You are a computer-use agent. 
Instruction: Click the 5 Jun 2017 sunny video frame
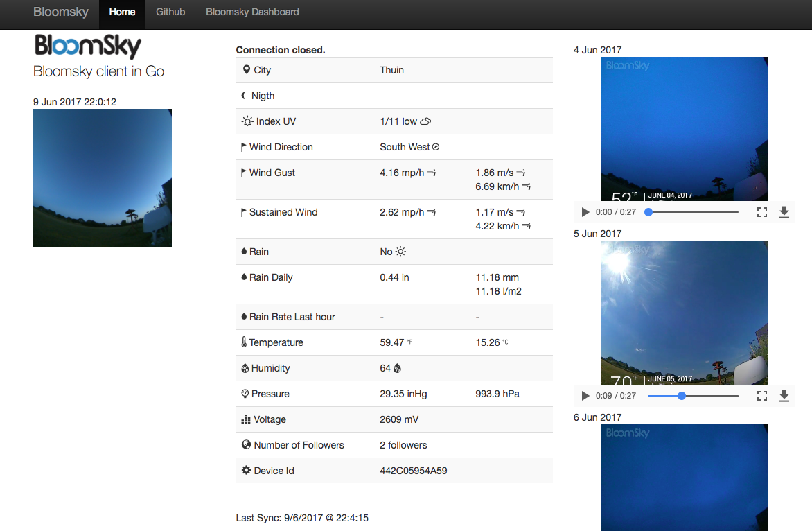click(684, 313)
